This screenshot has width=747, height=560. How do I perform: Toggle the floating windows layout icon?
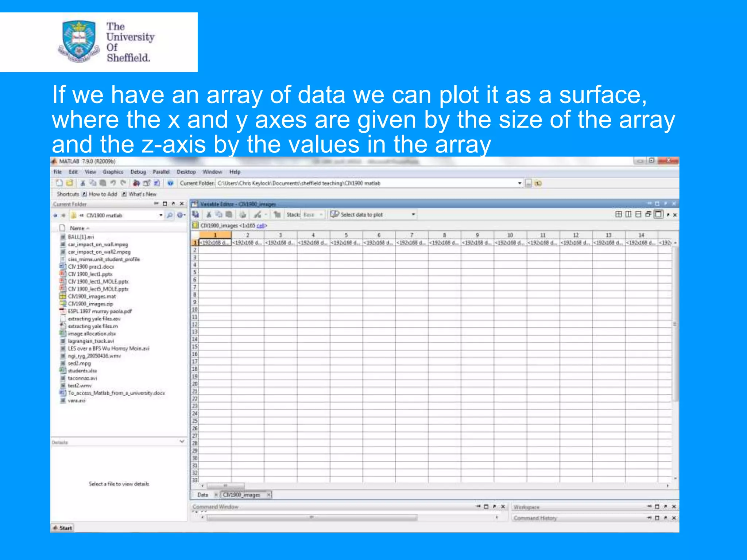point(648,214)
